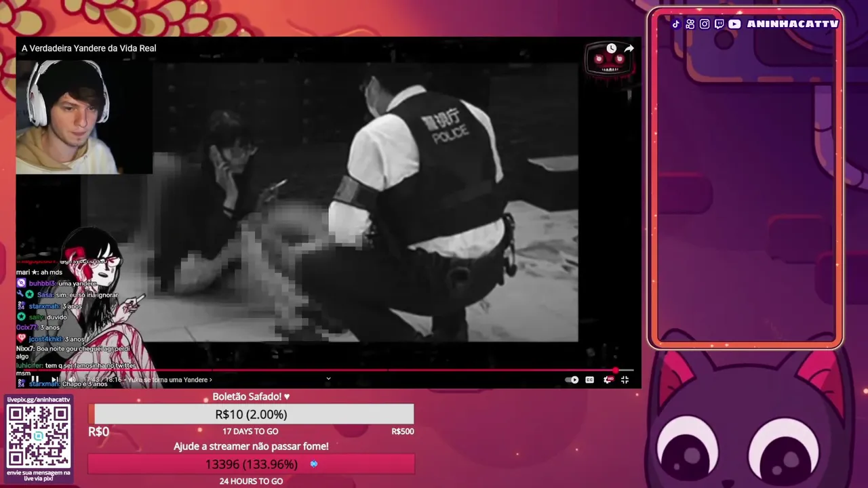Image resolution: width=868 pixels, height=488 pixels.
Task: Click the livepix QR code
Action: (39, 436)
